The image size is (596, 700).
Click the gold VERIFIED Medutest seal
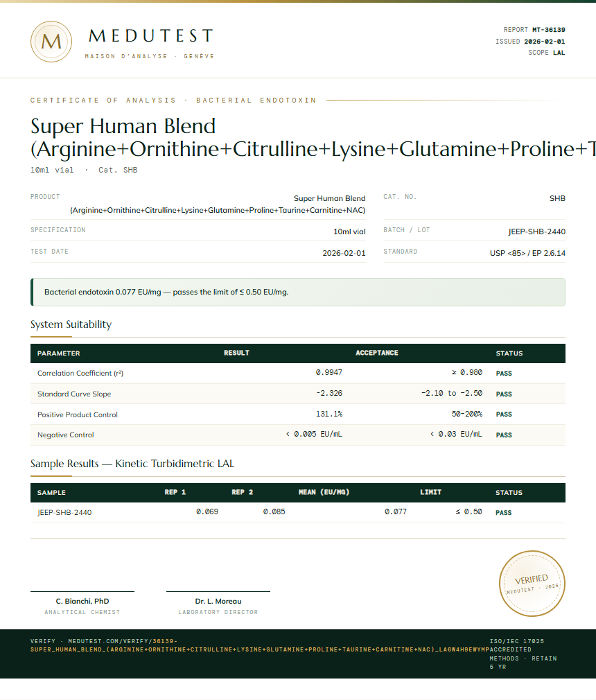tap(532, 584)
